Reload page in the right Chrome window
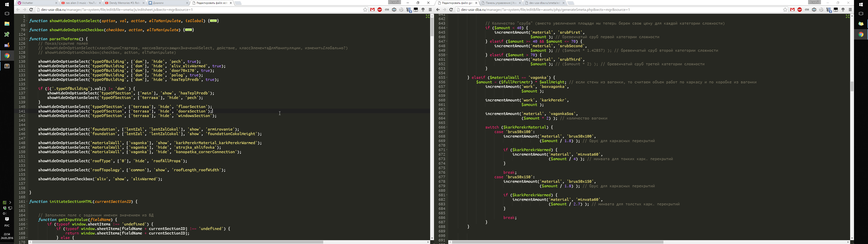This screenshot has width=868, height=244. tap(451, 10)
